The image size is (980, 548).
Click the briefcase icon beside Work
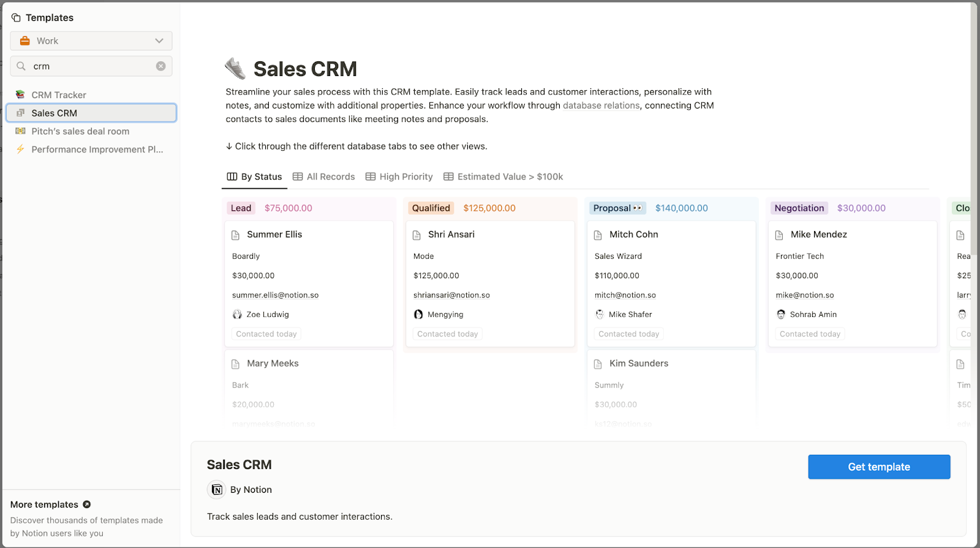point(25,41)
